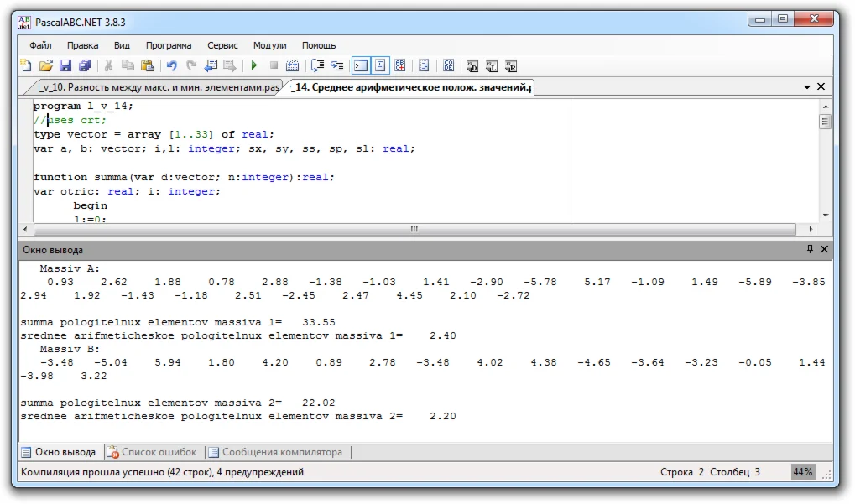Viewport: 855px width, 504px height.
Task: Open a file using the folder icon
Action: pos(45,65)
